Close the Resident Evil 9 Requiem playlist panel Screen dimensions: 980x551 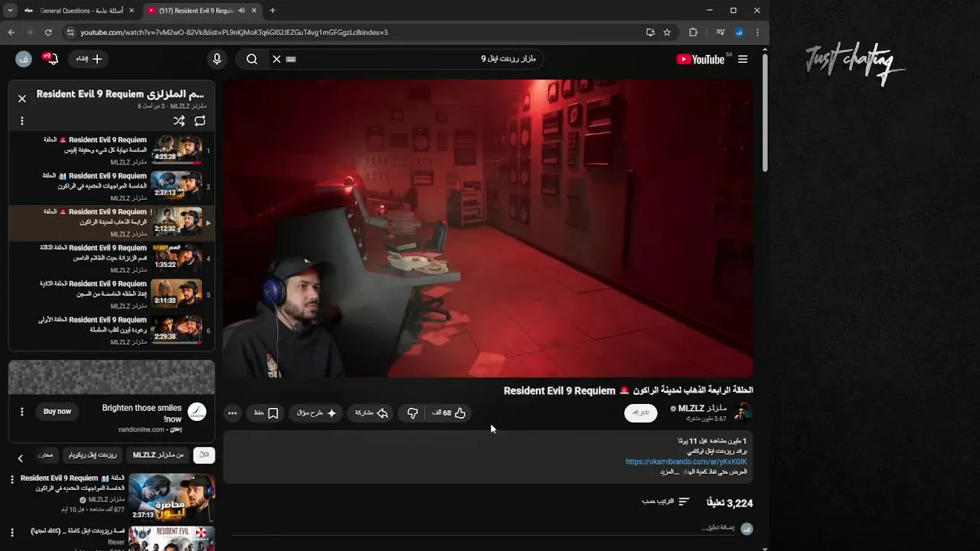coord(22,99)
